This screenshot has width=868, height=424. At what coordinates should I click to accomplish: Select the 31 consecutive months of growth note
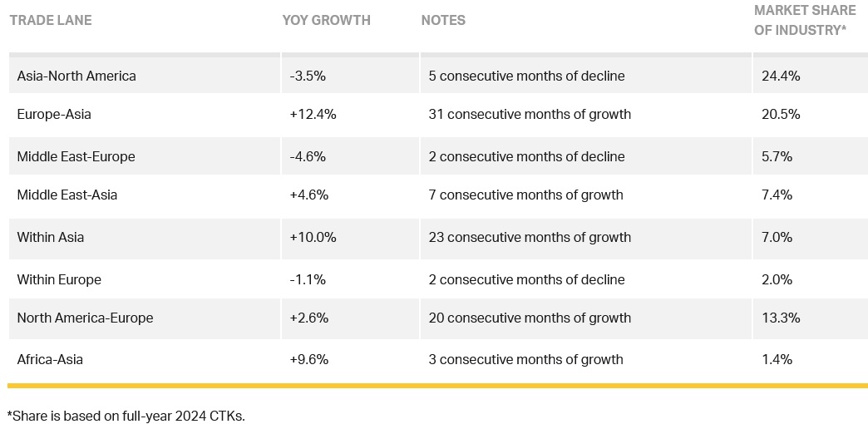click(x=530, y=114)
